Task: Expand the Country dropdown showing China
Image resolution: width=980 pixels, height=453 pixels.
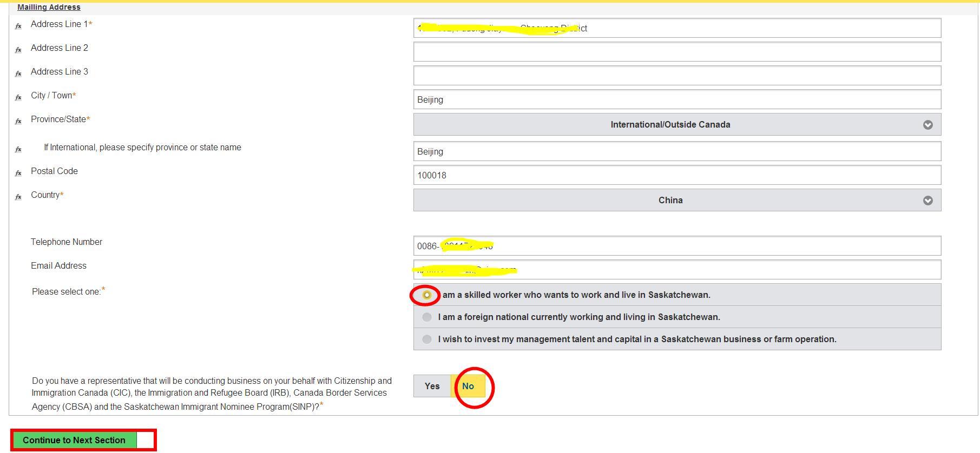Action: 928,201
